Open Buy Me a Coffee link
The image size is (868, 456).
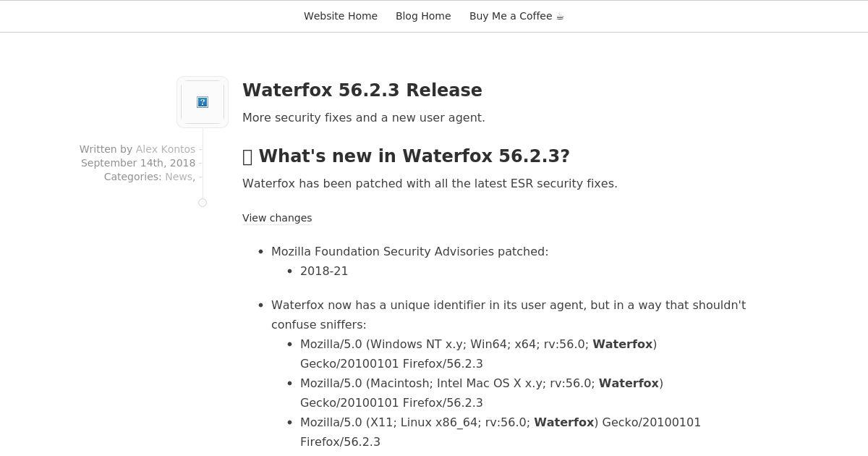[x=516, y=16]
